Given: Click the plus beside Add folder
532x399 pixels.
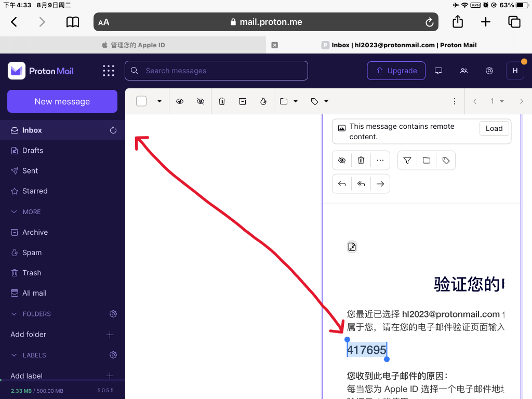Looking at the screenshot, I should click(110, 335).
